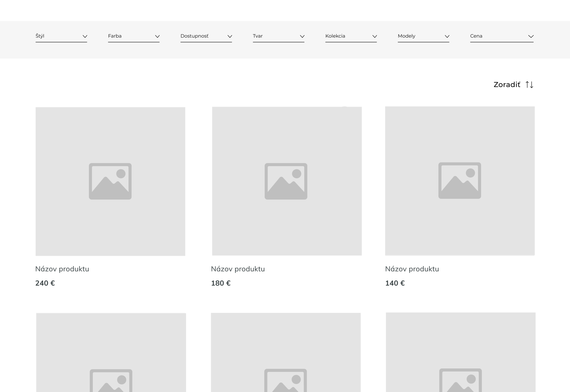Open second-row left product thumbnail
Viewport: 570px width, 392px height.
[111, 352]
